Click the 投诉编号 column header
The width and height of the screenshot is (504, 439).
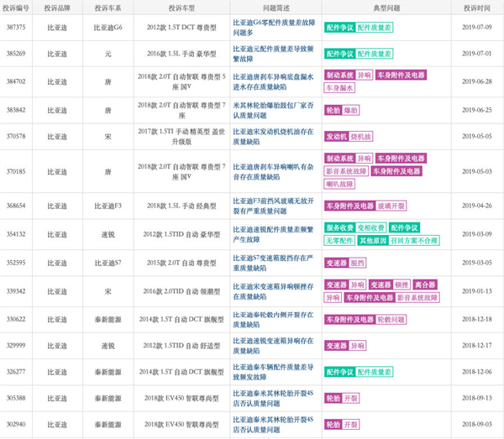[16, 8]
